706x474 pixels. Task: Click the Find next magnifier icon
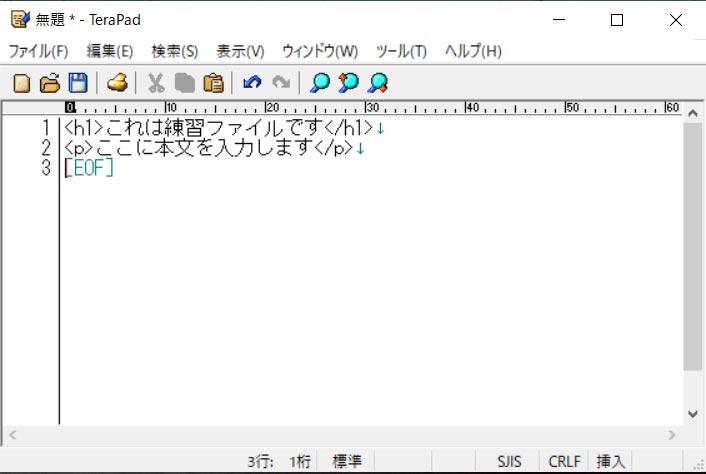(x=378, y=83)
